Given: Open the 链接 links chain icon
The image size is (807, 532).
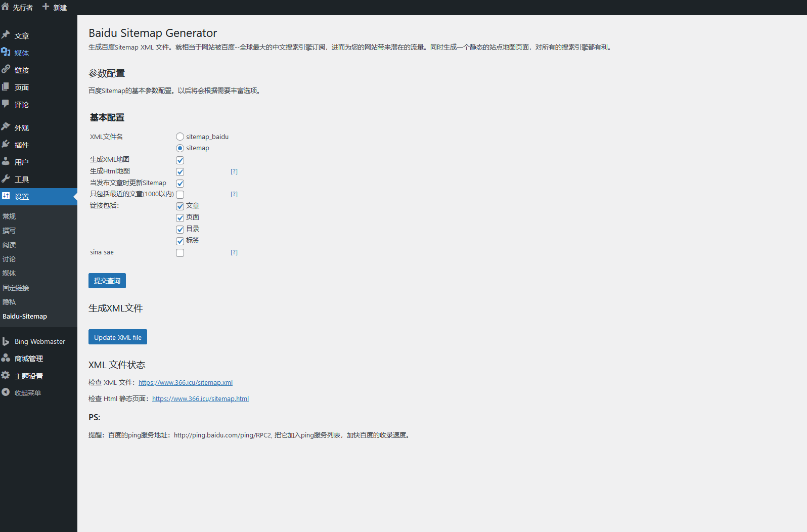Looking at the screenshot, I should (x=6, y=69).
